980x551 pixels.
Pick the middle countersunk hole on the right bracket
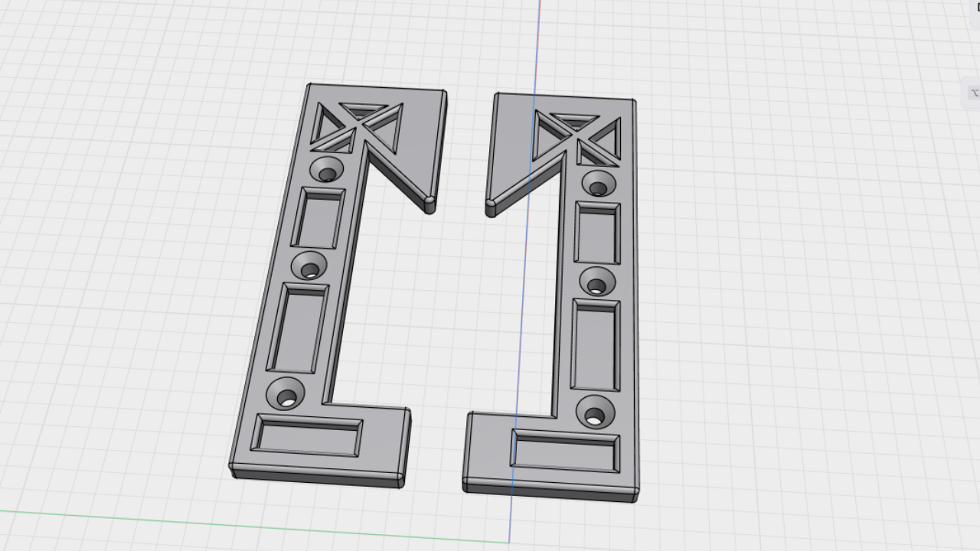pos(597,282)
